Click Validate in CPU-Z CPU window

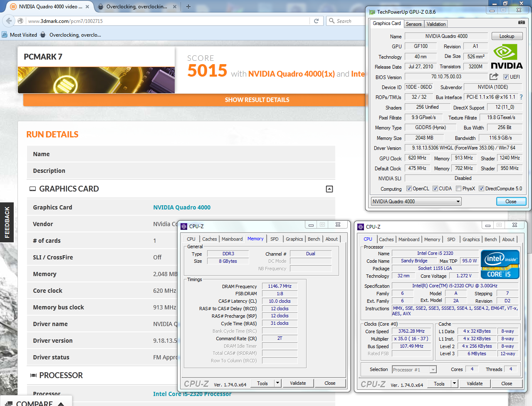click(x=475, y=384)
